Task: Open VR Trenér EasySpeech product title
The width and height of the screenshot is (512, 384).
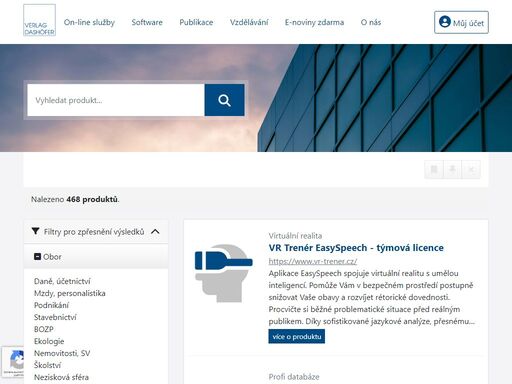Action: click(356, 248)
